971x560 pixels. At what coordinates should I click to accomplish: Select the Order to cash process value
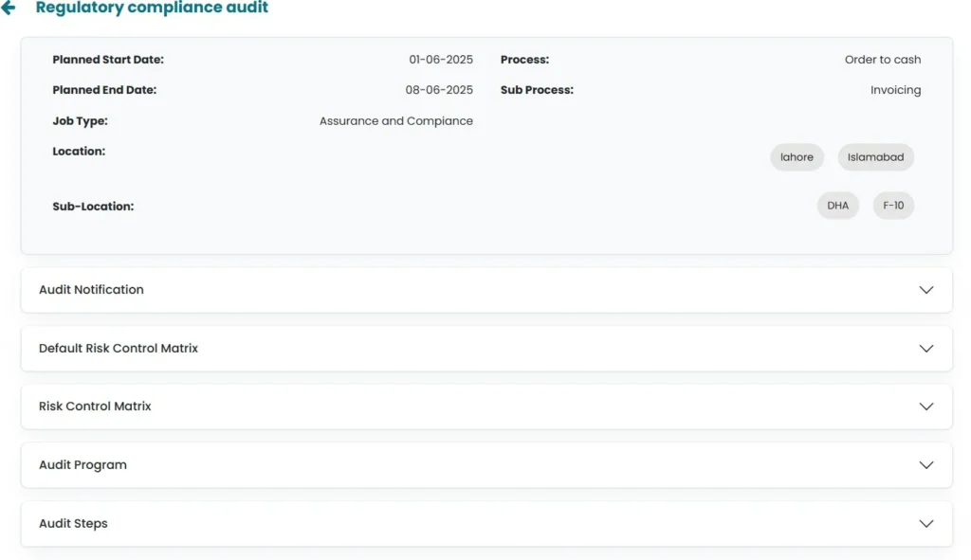pos(882,60)
